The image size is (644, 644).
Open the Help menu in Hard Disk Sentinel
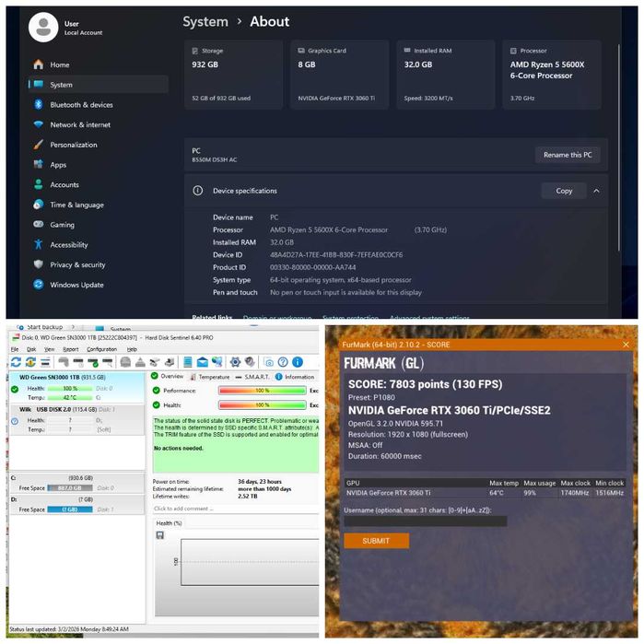coord(132,349)
